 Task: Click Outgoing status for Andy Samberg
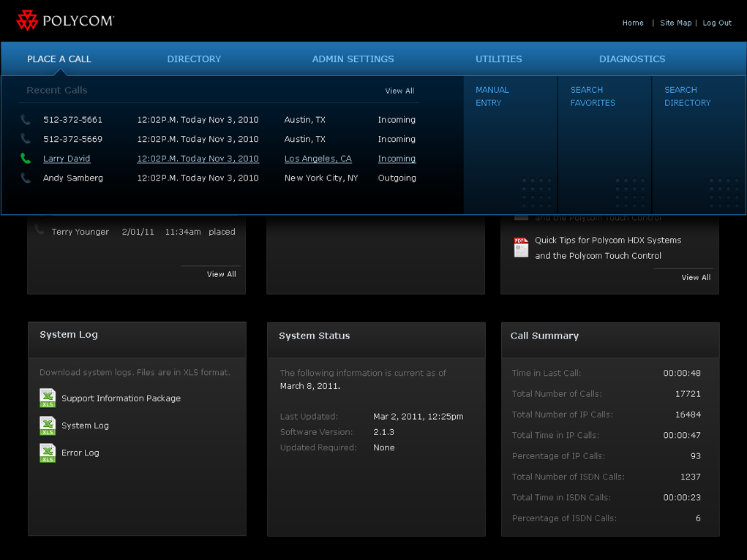point(397,178)
